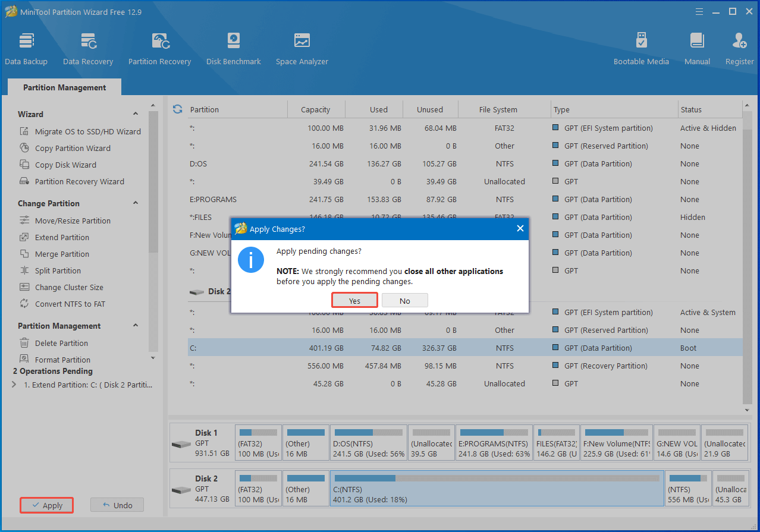Click the Apply button

[x=47, y=505]
